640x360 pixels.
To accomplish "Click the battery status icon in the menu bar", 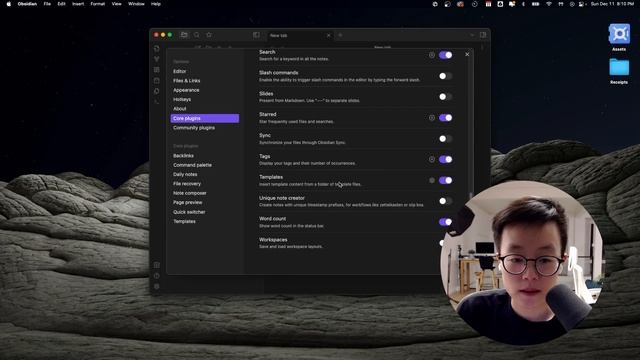I will [536, 4].
